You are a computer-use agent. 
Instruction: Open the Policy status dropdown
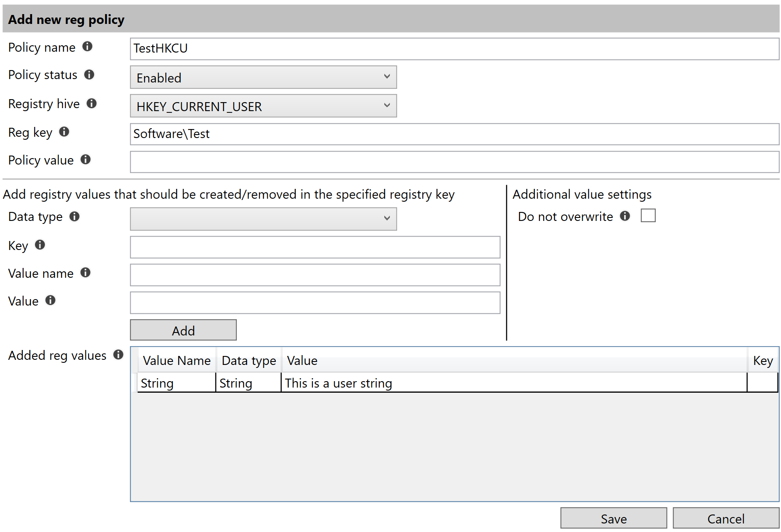coord(263,77)
